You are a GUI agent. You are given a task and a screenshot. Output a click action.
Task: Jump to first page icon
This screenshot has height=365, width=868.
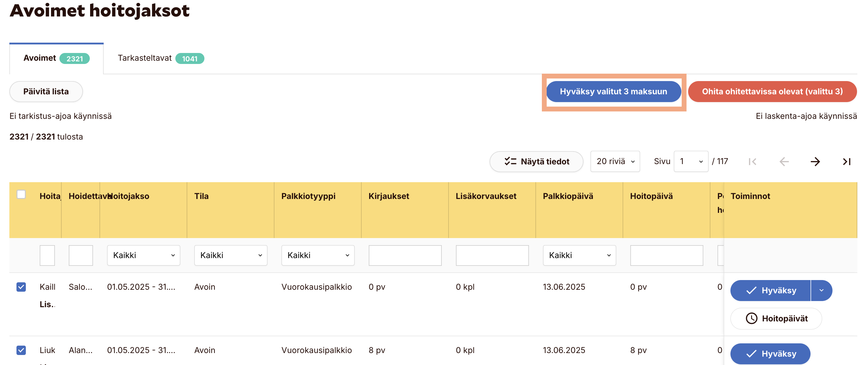point(752,162)
